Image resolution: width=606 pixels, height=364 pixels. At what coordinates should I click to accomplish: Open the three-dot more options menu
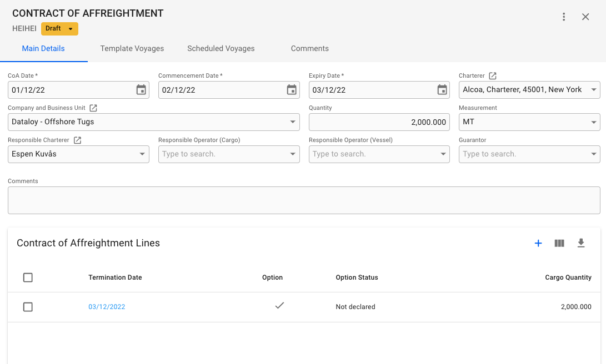[564, 17]
